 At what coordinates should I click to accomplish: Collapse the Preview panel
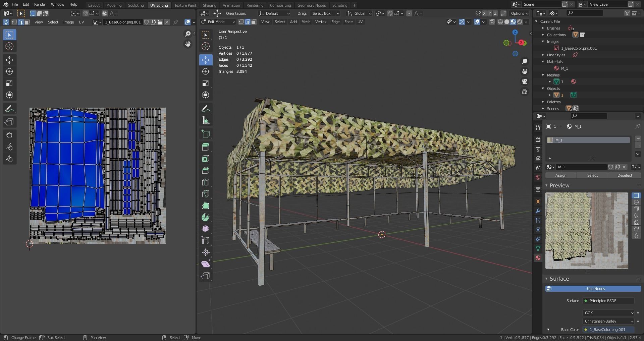click(546, 185)
